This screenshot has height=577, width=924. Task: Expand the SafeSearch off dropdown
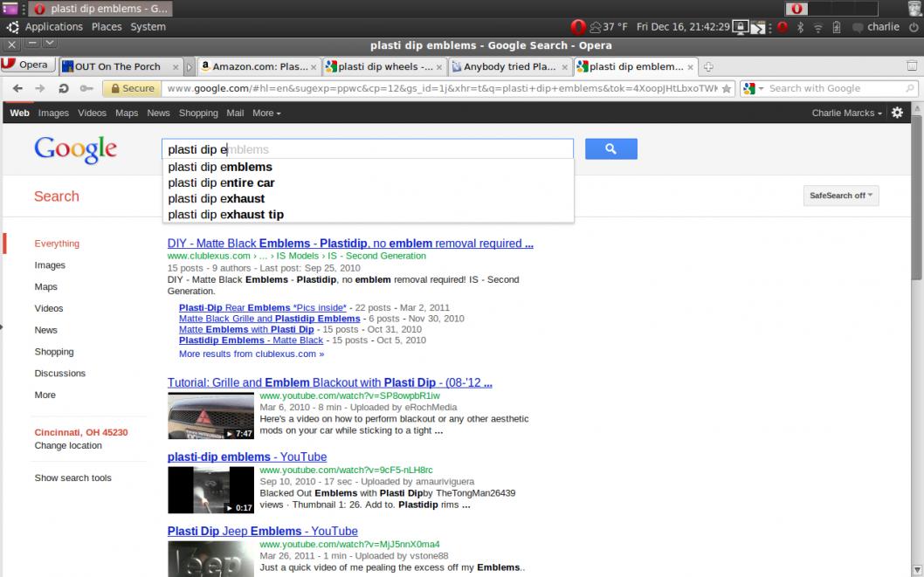tap(840, 196)
